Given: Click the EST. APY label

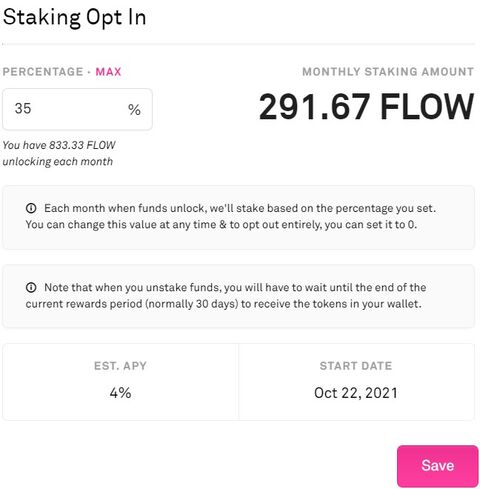Looking at the screenshot, I should 120,366.
